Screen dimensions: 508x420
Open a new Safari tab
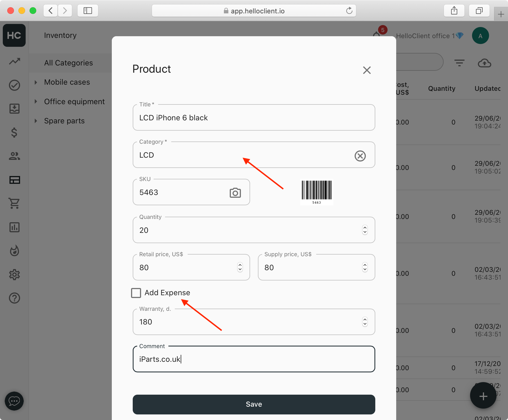coord(501,14)
